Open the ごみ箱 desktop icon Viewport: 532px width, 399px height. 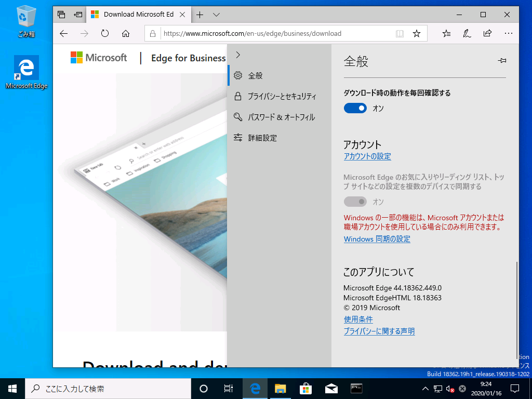26,22
